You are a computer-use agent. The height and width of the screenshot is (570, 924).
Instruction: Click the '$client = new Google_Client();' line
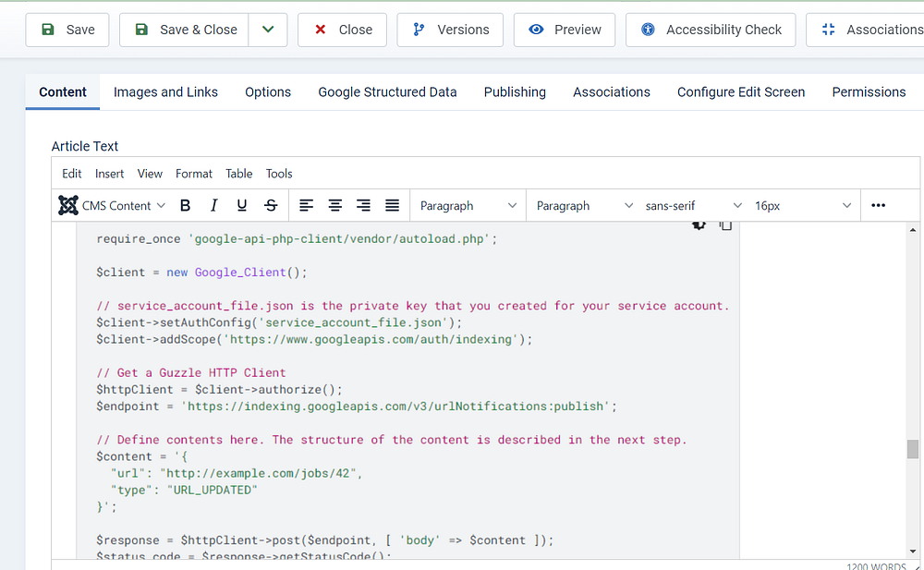tap(201, 273)
